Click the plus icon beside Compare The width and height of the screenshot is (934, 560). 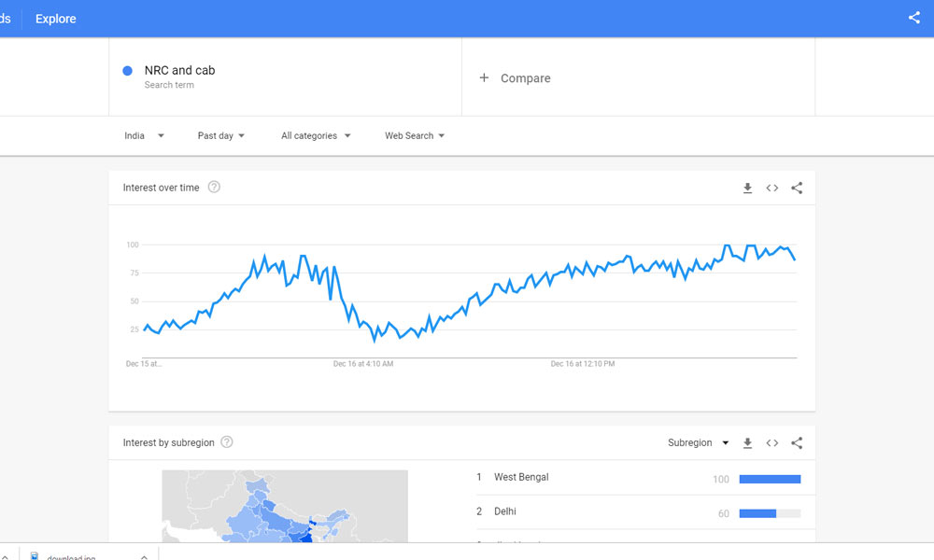pos(484,78)
